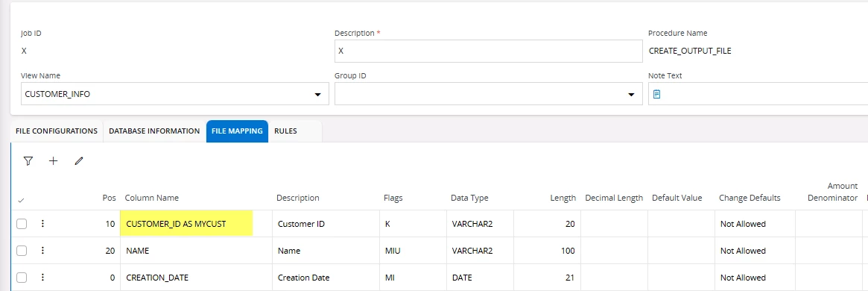This screenshot has height=291, width=868.
Task: Open three-dot menu for NAME row
Action: pos(42,251)
